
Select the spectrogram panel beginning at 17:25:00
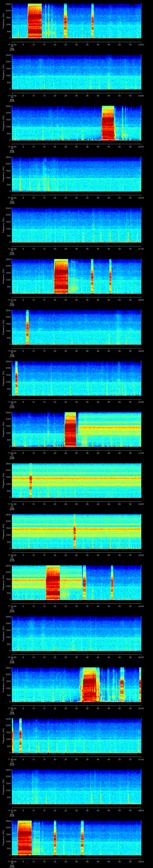pyautogui.click(x=76, y=174)
